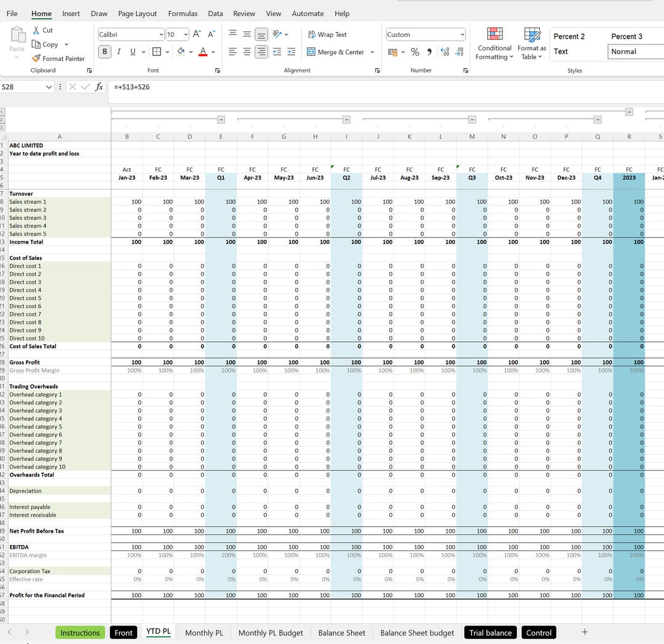664x644 pixels.
Task: Click the Fill Color bucket icon
Action: (x=182, y=52)
